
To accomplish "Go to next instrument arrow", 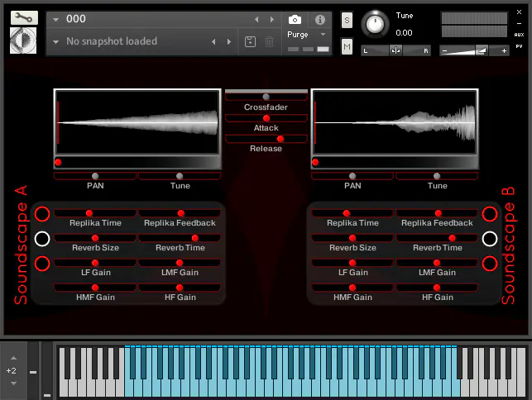I will click(x=272, y=20).
